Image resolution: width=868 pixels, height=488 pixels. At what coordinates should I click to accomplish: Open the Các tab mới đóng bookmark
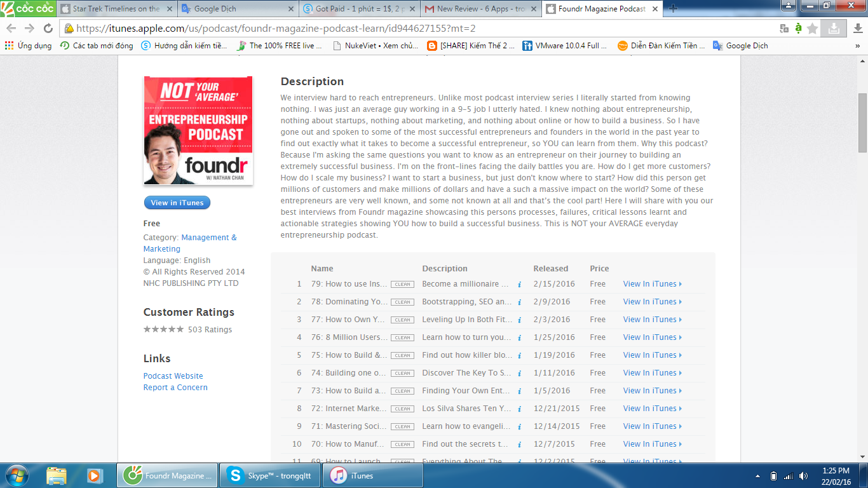(x=97, y=46)
